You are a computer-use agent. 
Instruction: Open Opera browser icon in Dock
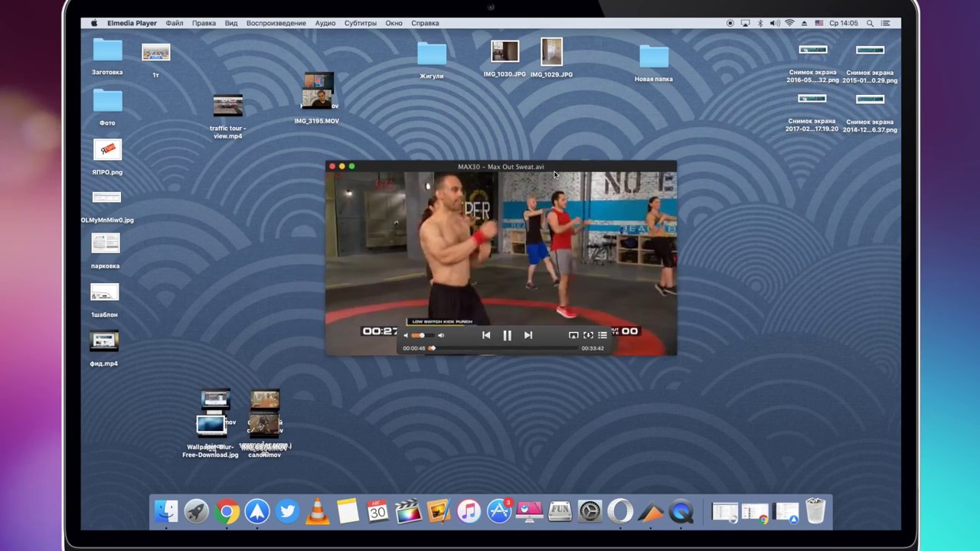[620, 511]
